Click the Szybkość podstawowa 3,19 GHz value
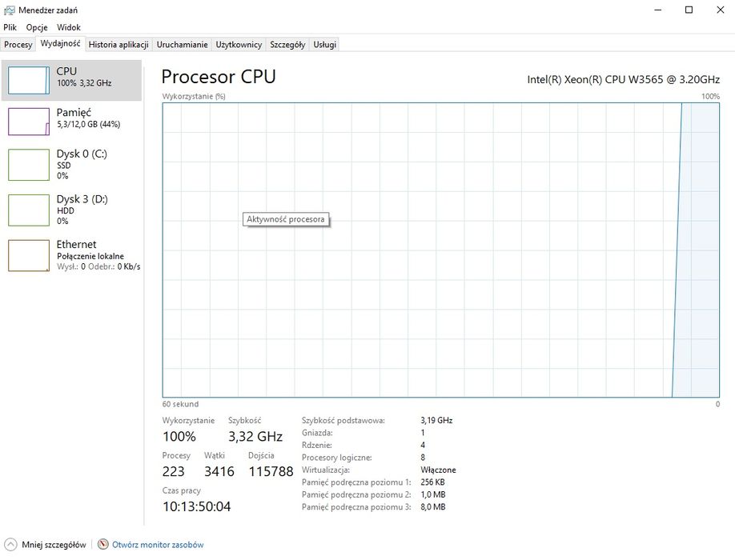735x560 pixels. pyautogui.click(x=436, y=421)
